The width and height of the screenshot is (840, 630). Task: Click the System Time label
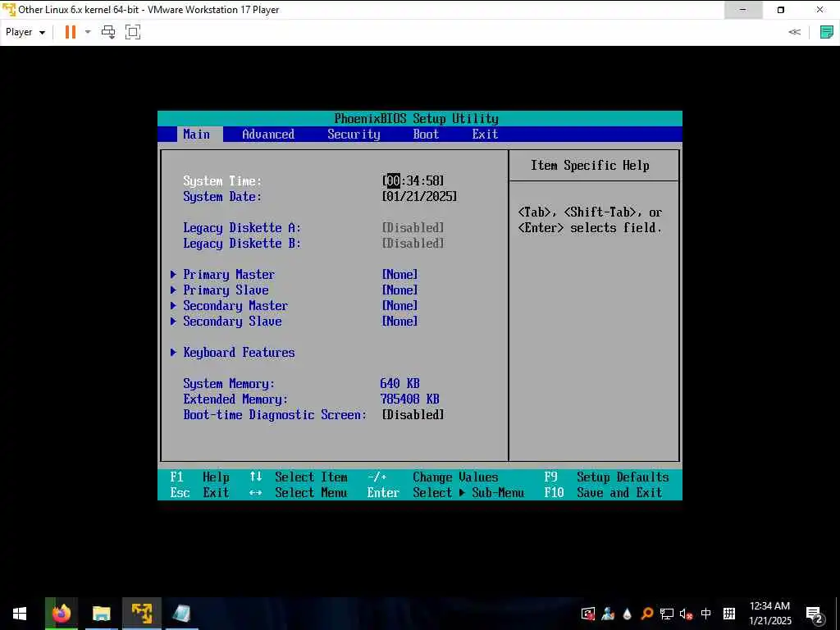222,180
